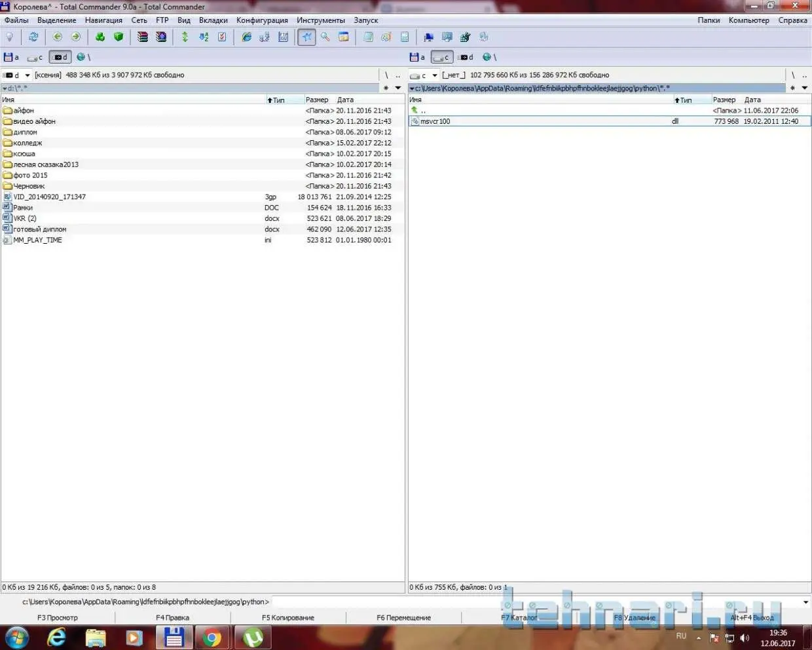The height and width of the screenshot is (650, 812).
Task: Switch left panel to drive a
Action: click(12, 57)
